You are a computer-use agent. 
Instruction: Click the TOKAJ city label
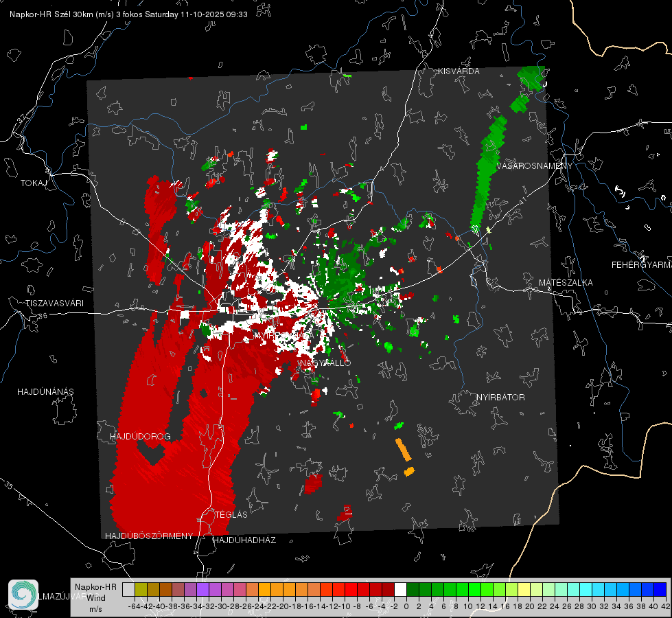coord(34,183)
